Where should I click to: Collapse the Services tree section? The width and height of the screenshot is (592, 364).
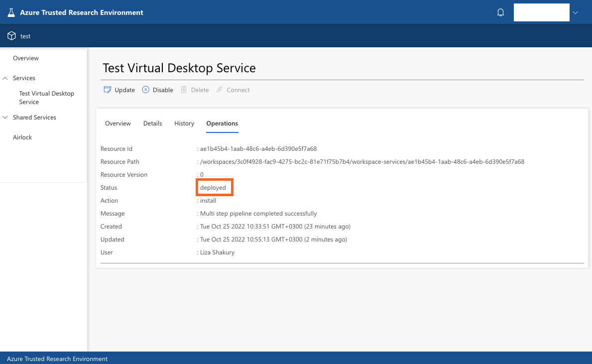(5, 78)
